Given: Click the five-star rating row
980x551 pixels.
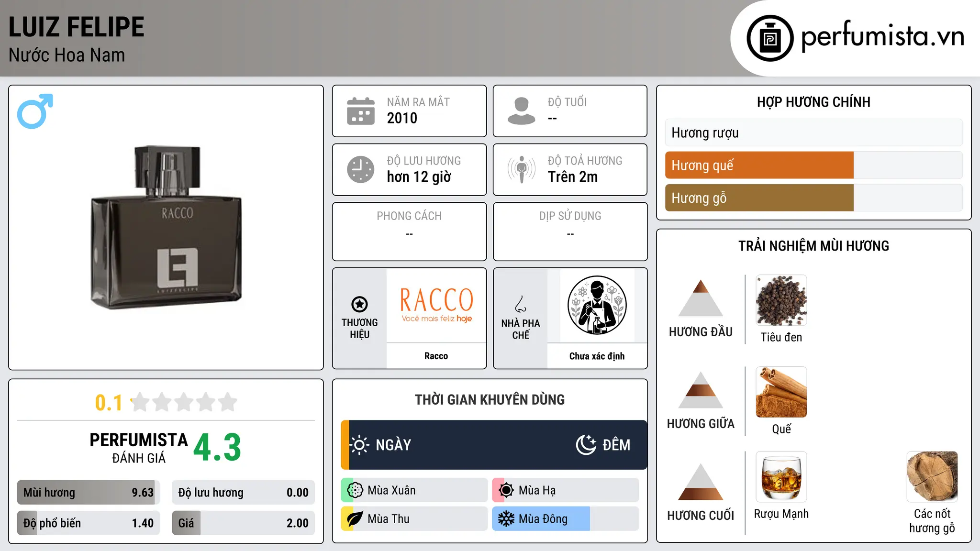Looking at the screenshot, I should point(184,402).
